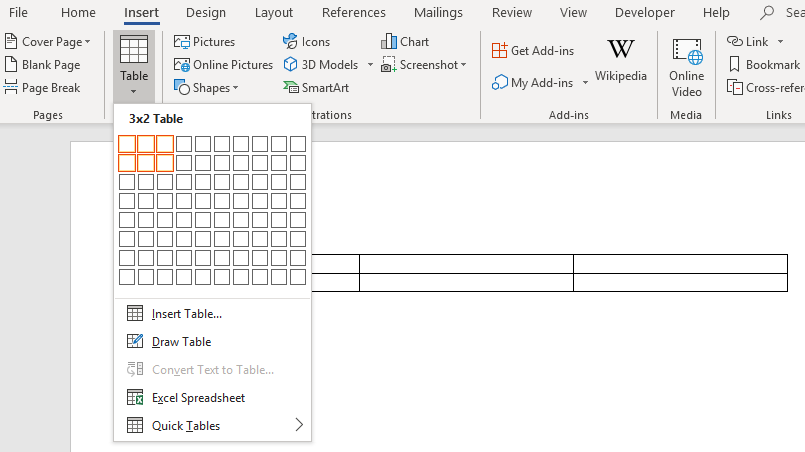Screen dimensions: 805x452
Task: Choose Insert Table... from the menu
Action: tap(213, 314)
